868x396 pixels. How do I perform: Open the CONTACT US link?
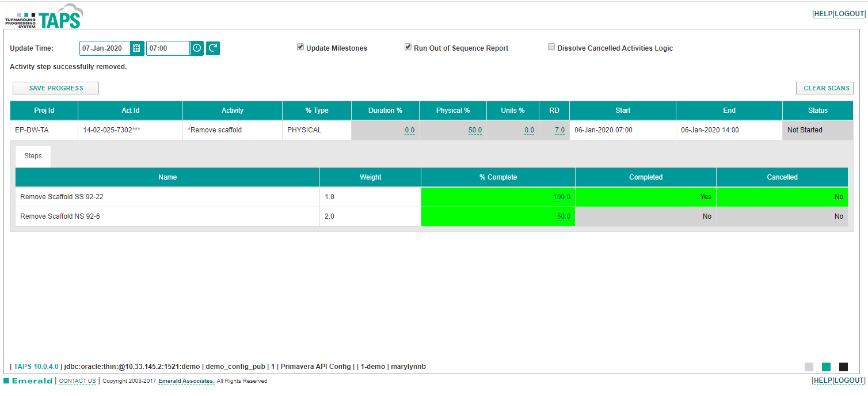(x=77, y=380)
